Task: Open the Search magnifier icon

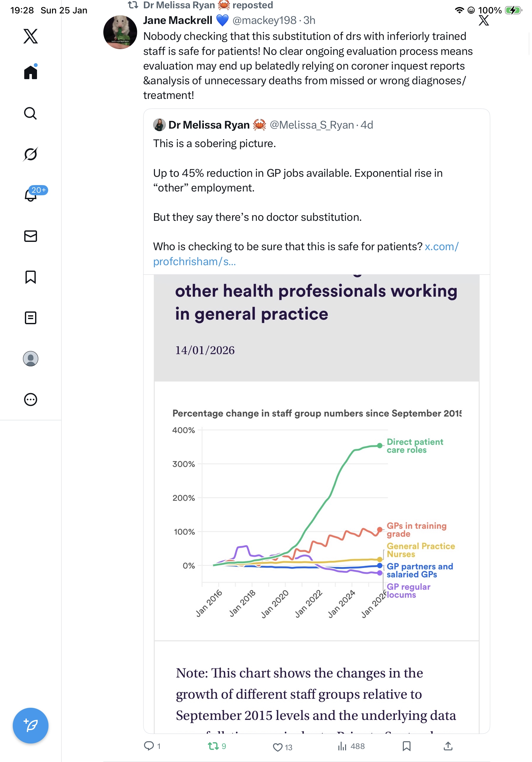Action: click(x=31, y=114)
